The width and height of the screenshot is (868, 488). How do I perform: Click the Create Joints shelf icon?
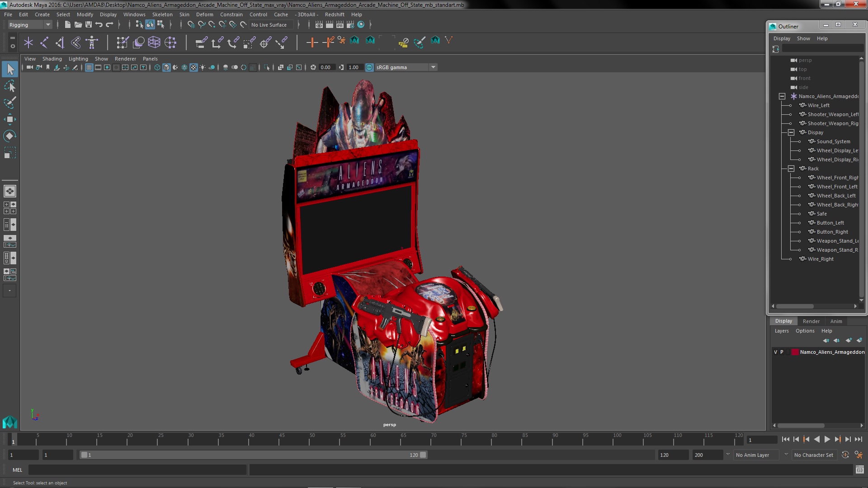point(44,42)
